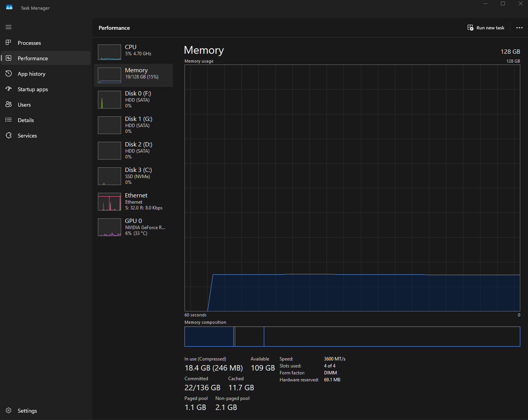
Task: Open the Processes page icon
Action: [9, 43]
